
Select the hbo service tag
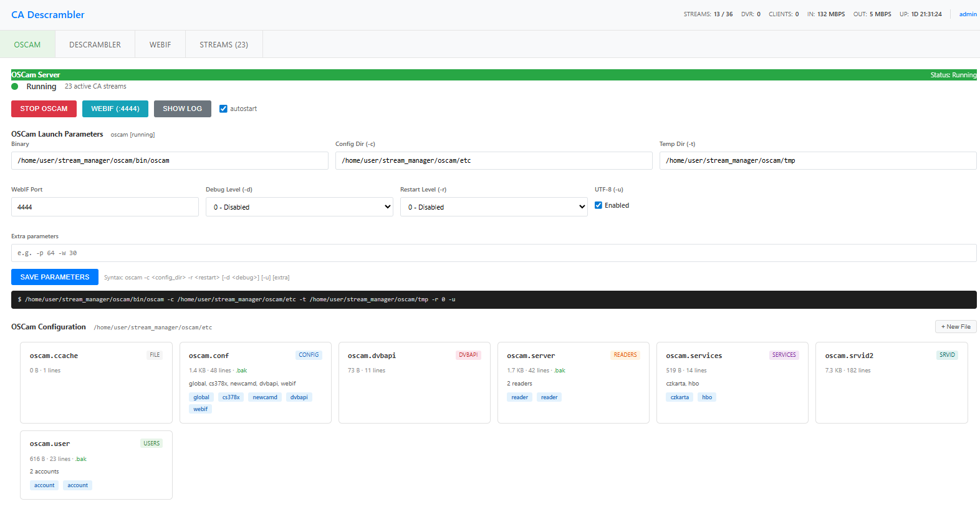707,397
